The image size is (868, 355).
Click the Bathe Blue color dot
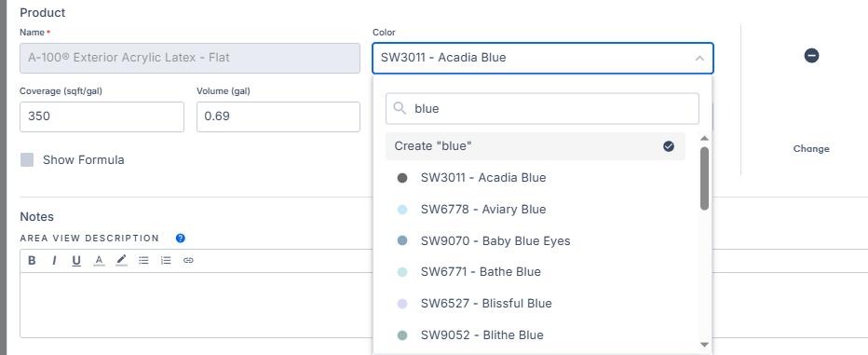pos(402,272)
